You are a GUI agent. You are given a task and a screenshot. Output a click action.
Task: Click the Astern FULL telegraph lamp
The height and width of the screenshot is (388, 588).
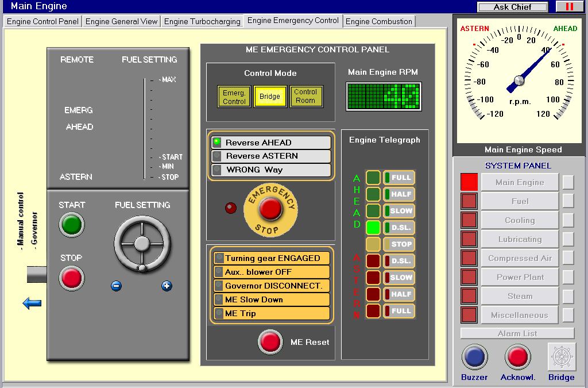pyautogui.click(x=373, y=311)
